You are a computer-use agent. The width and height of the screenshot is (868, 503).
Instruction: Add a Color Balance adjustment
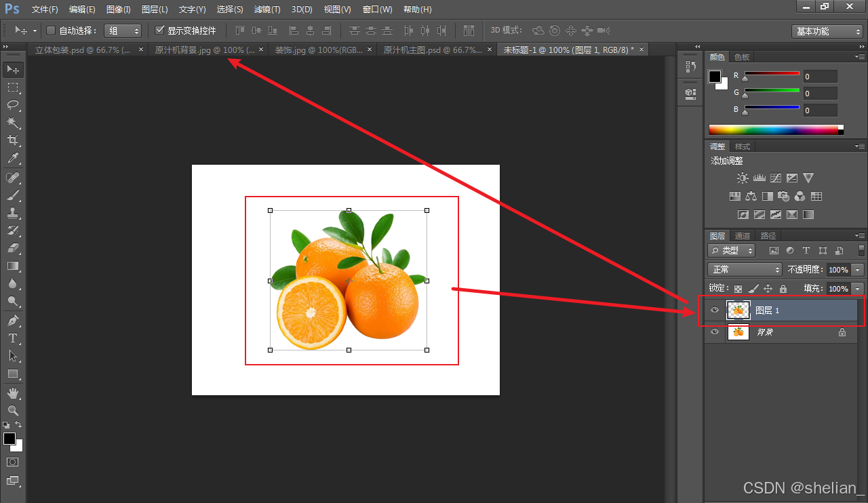(x=751, y=196)
